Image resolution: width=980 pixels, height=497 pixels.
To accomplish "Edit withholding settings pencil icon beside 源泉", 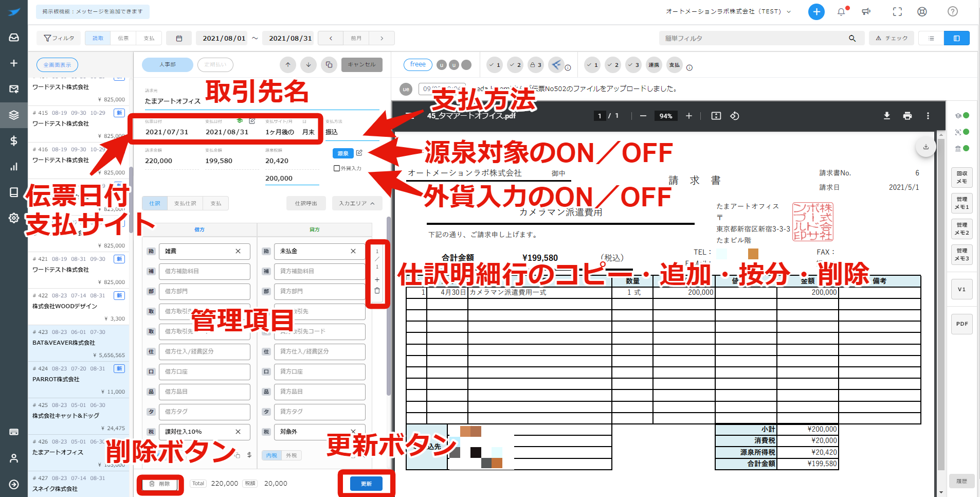I will (359, 153).
